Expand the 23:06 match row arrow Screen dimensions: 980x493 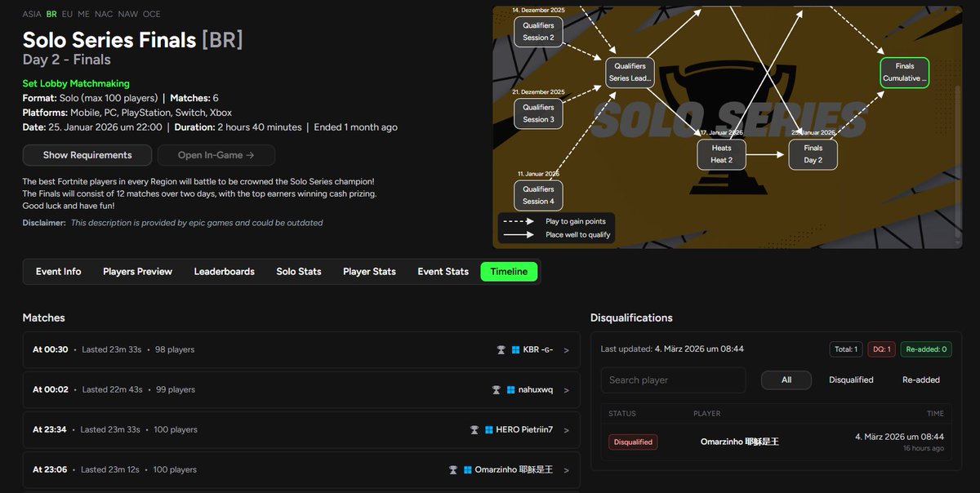(x=567, y=470)
